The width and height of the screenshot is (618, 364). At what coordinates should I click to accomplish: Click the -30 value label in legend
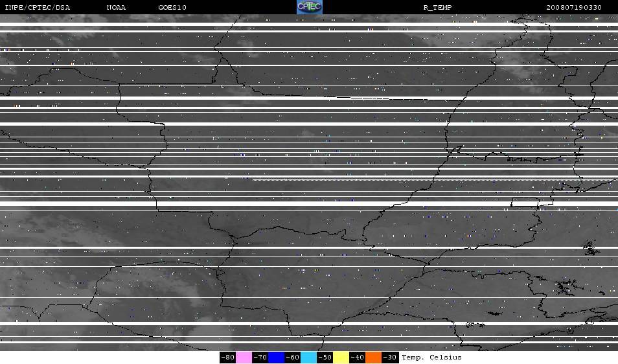[390, 358]
